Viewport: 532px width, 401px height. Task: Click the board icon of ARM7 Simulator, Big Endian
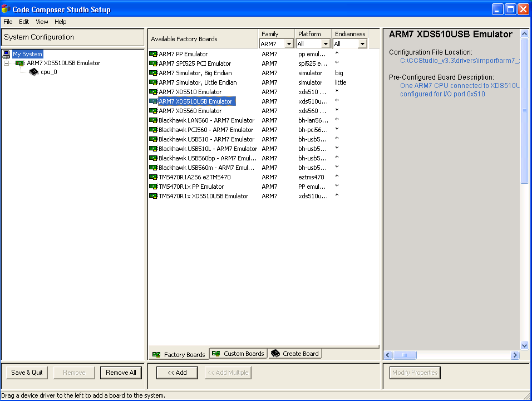pos(154,73)
